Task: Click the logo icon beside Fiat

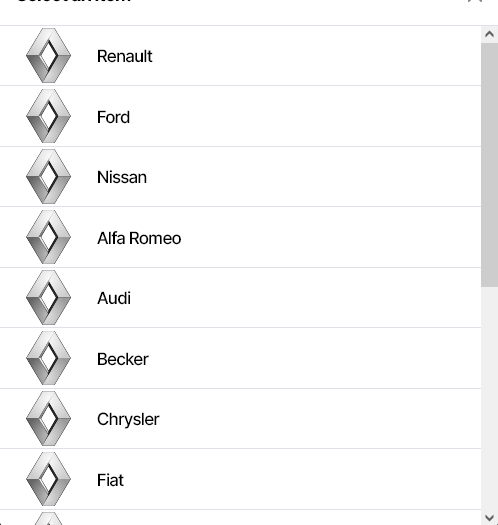Action: click(49, 479)
